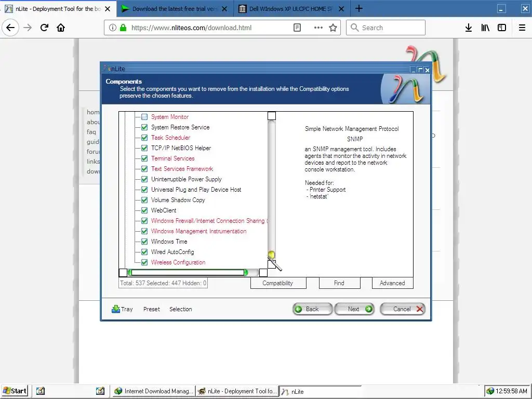Uncheck System Restore Service

pyautogui.click(x=144, y=127)
